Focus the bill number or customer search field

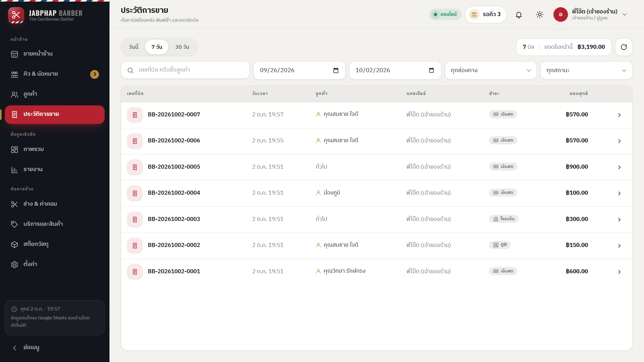click(185, 70)
